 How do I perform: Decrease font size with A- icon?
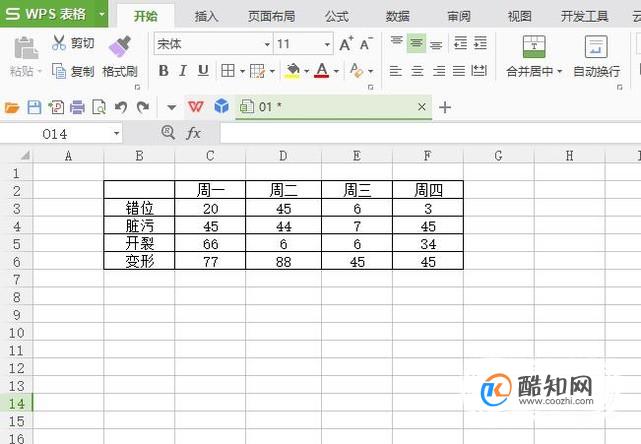pos(366,43)
